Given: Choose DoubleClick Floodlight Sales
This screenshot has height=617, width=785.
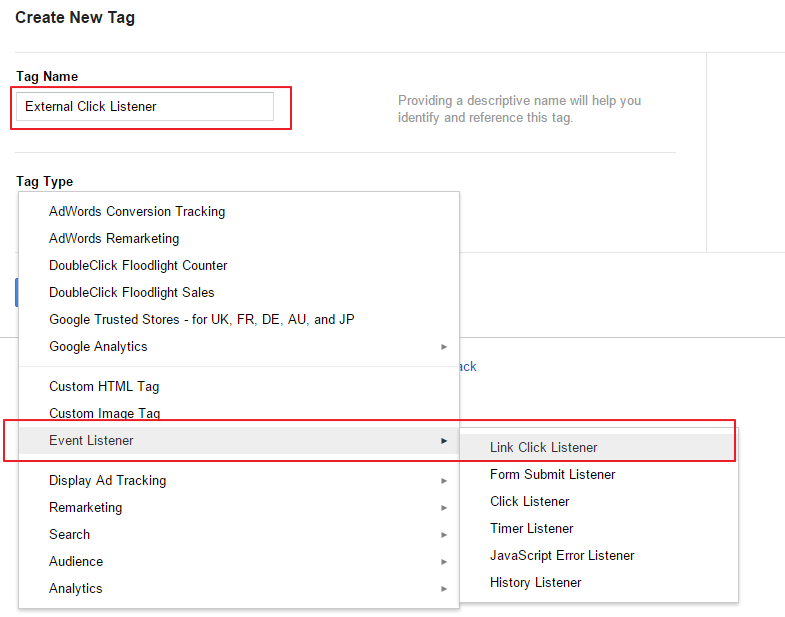Looking at the screenshot, I should pos(239,292).
